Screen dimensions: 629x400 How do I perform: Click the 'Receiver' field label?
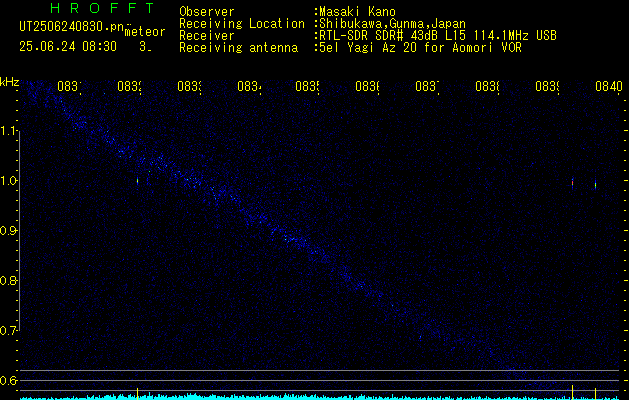point(207,36)
